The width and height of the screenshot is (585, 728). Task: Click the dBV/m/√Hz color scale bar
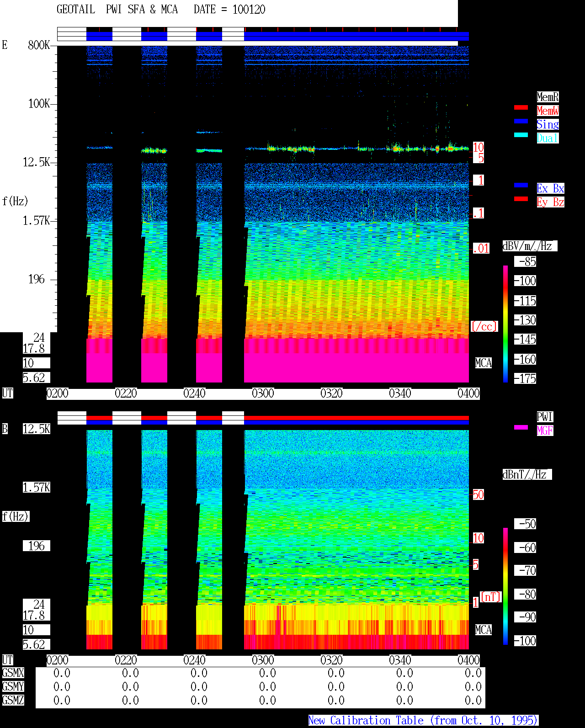click(x=505, y=324)
